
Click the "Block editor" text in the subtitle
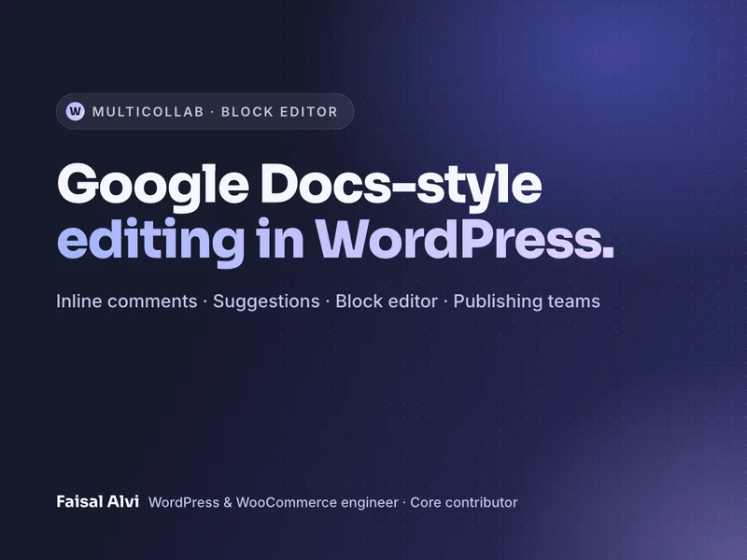(387, 301)
